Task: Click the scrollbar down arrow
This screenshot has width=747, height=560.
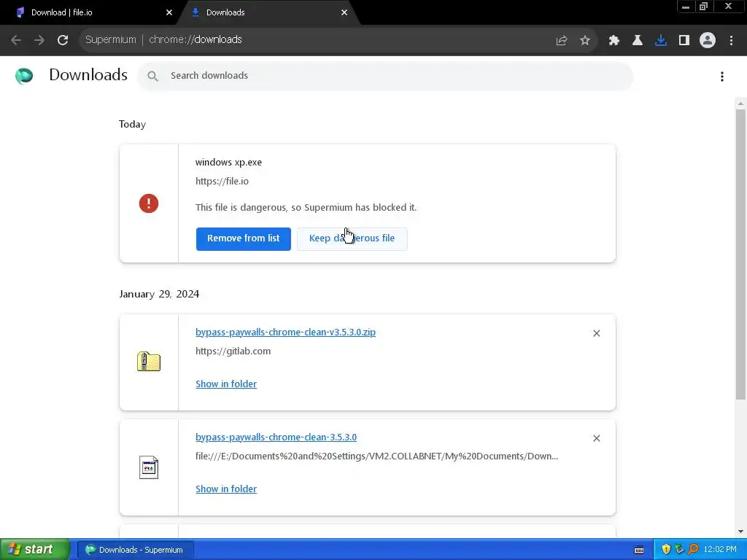Action: (x=741, y=532)
